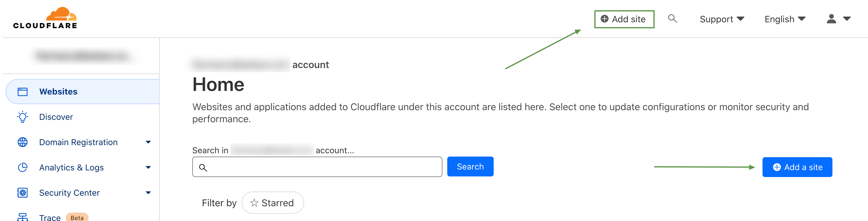The image size is (868, 221).
Task: Click the Security Center icon
Action: (23, 193)
